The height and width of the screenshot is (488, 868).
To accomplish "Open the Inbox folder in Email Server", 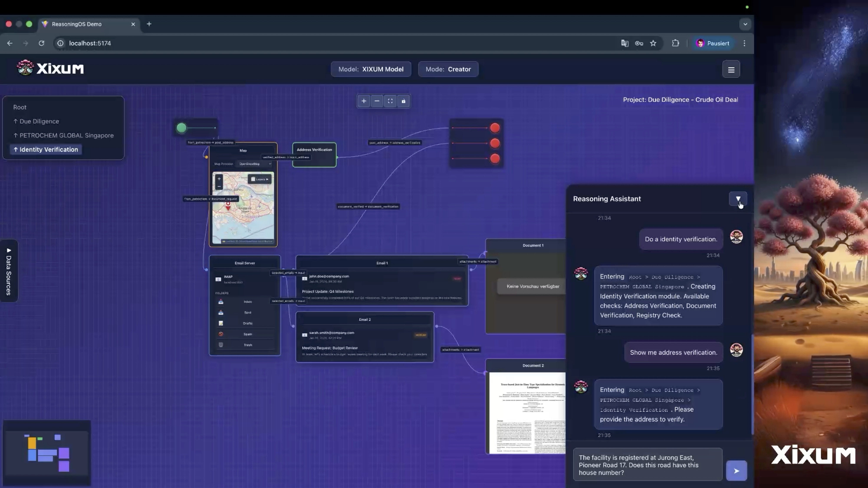I will tap(245, 302).
